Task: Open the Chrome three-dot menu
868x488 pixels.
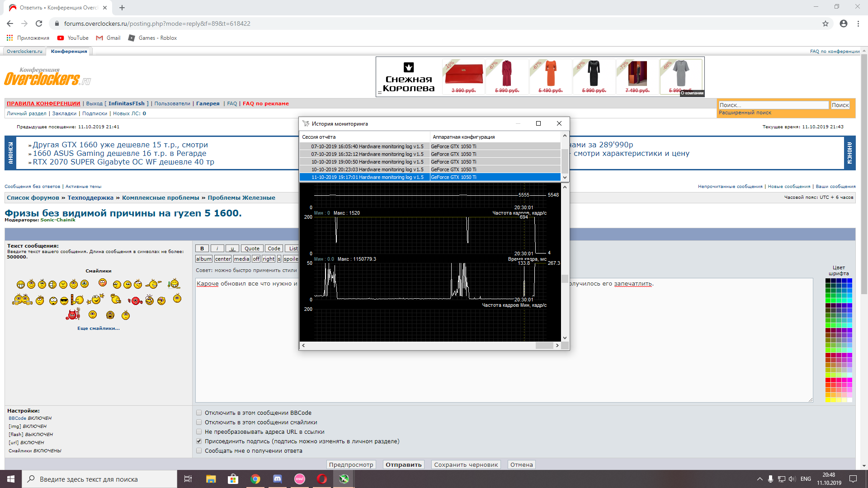Action: point(858,23)
